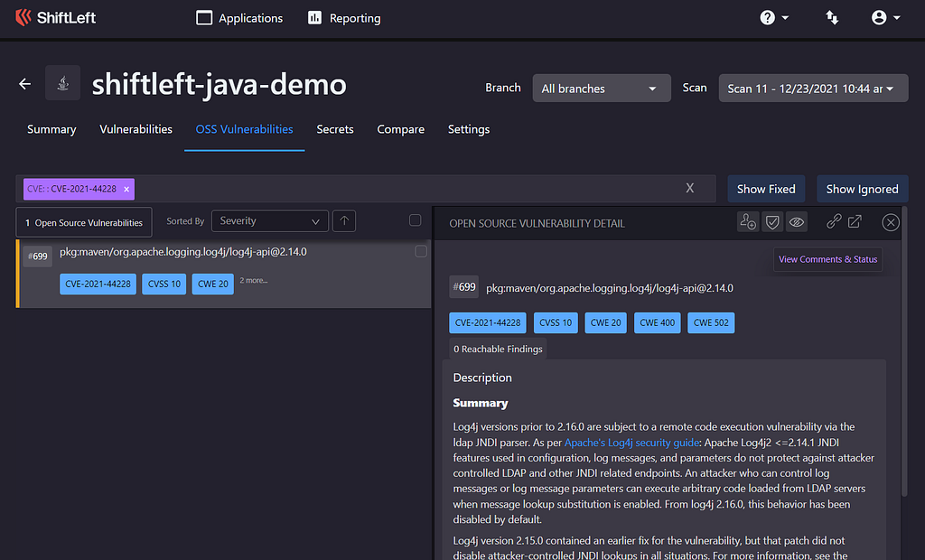Switch to the Secrets tab

point(334,129)
